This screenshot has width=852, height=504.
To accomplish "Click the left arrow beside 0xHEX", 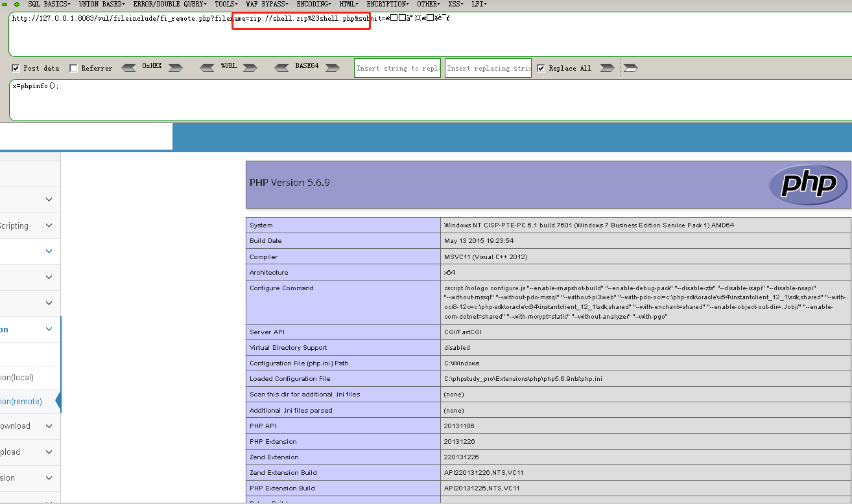I will (x=130, y=67).
